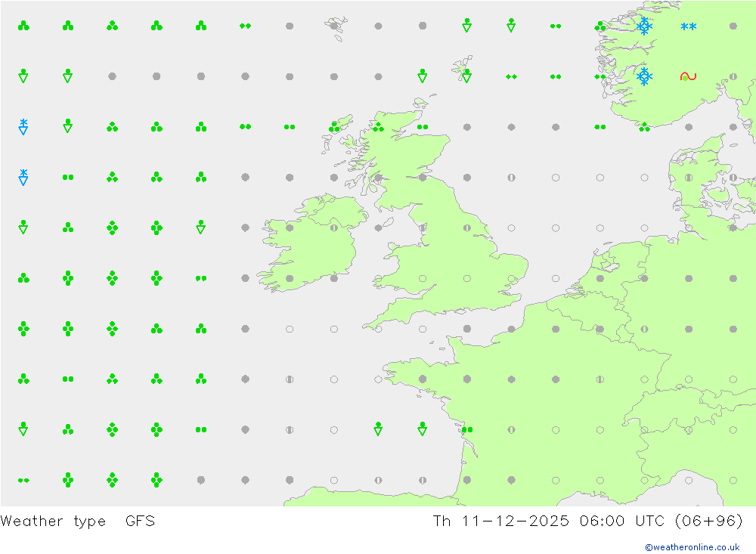Screen dimensions: 756x554
Task: Select the upper blue snow shower symbol at the left edge
Action: pyautogui.click(x=23, y=127)
